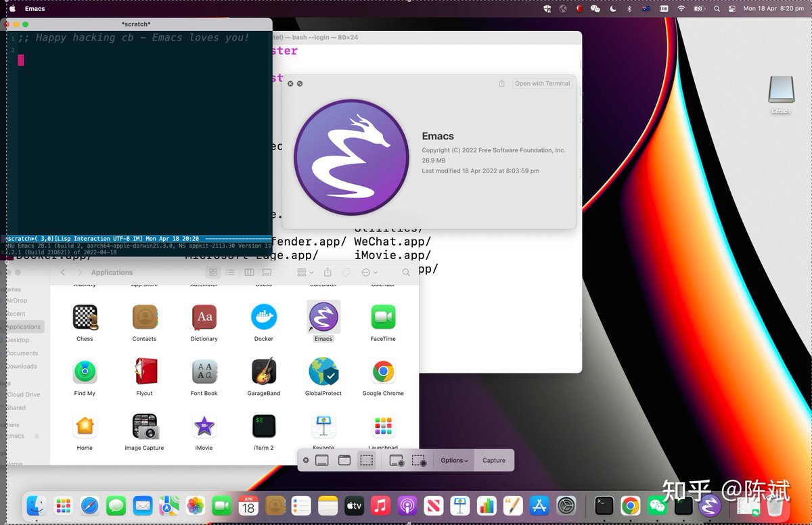Viewport: 812px width, 525px height.
Task: Select the Dictionary app icon in Finder
Action: 204,317
